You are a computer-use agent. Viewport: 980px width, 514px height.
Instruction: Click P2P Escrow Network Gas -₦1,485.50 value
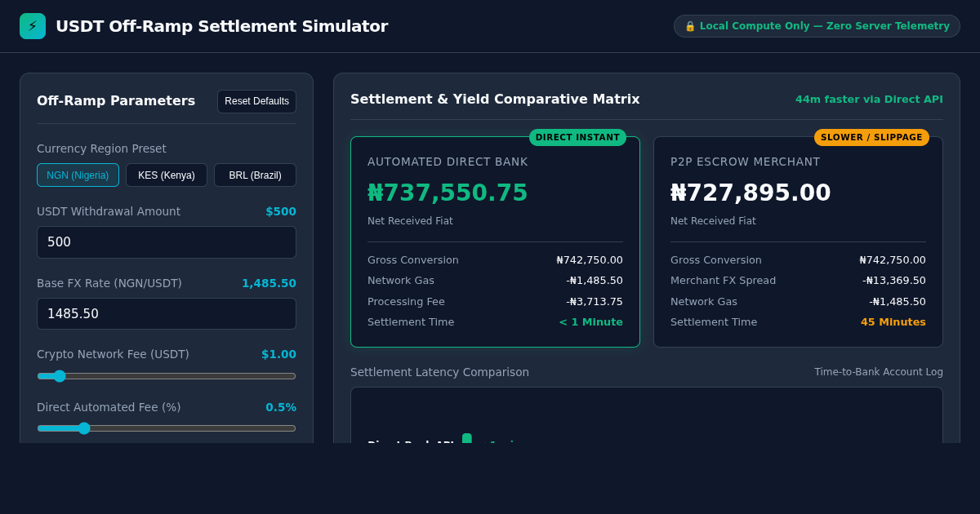(x=898, y=302)
